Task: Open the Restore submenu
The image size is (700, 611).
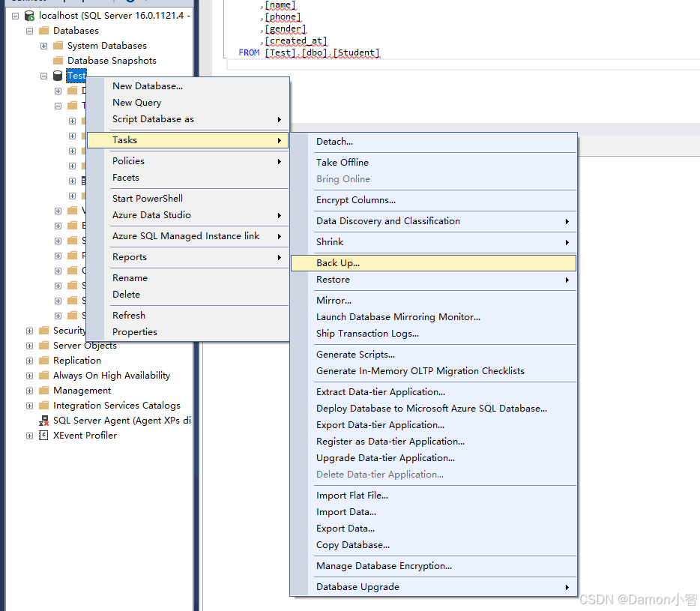Action: [333, 280]
